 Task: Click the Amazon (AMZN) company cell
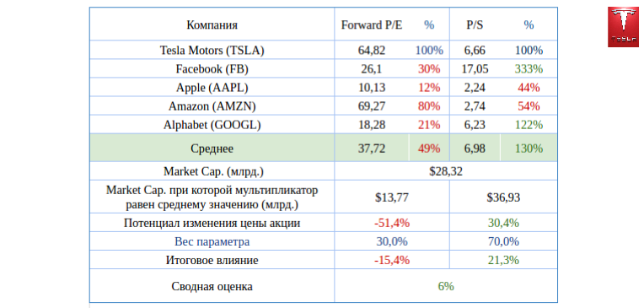(x=212, y=106)
